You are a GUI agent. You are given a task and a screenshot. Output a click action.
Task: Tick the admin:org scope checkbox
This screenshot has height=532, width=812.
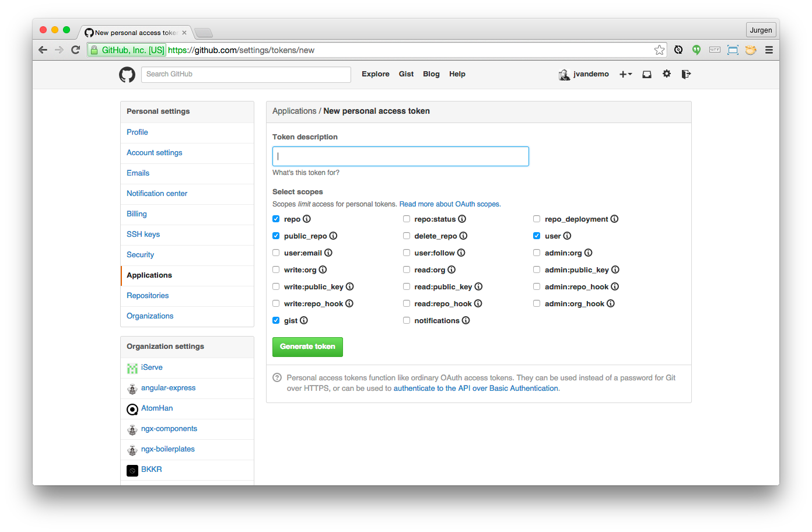click(537, 253)
